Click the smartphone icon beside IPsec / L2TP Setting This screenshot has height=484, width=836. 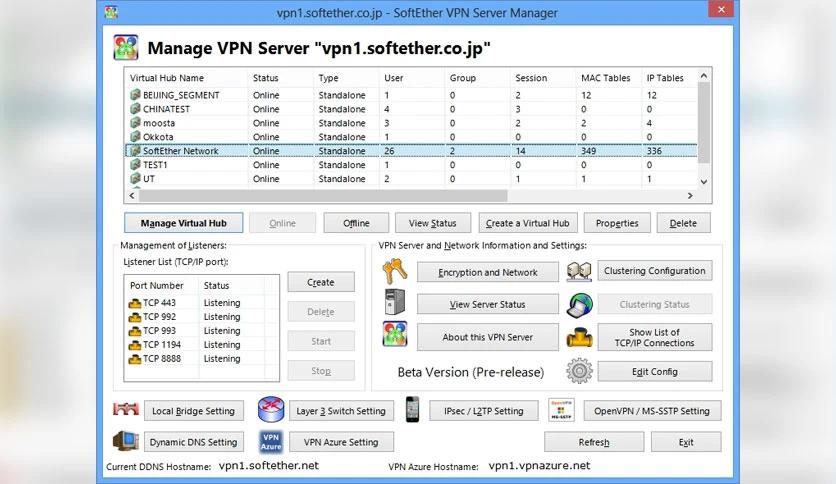412,409
